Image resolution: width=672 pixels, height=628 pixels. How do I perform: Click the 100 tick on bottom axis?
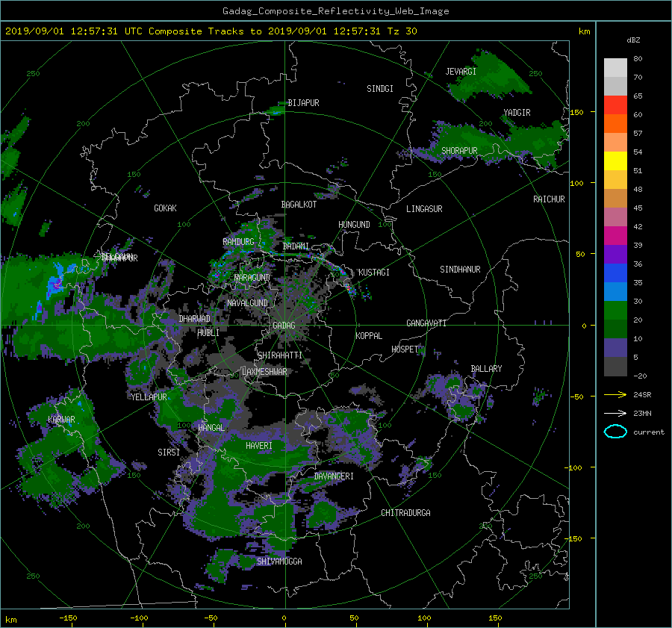point(424,618)
